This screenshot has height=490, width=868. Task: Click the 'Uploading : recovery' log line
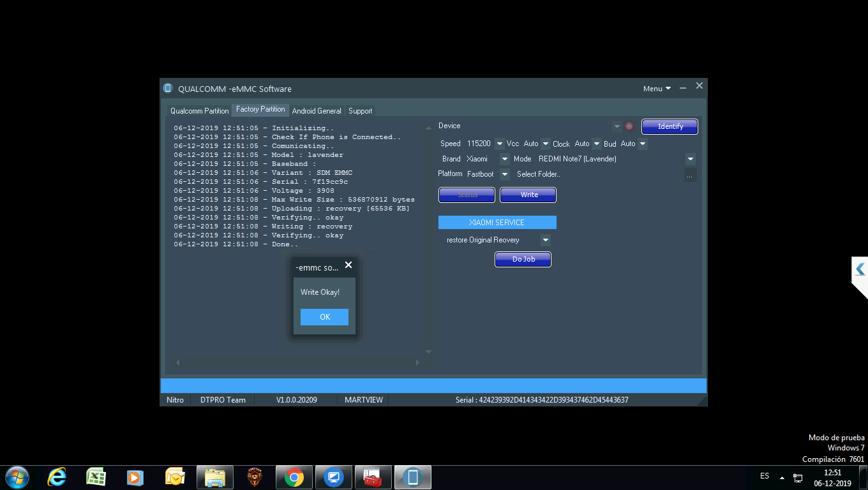[x=292, y=209]
